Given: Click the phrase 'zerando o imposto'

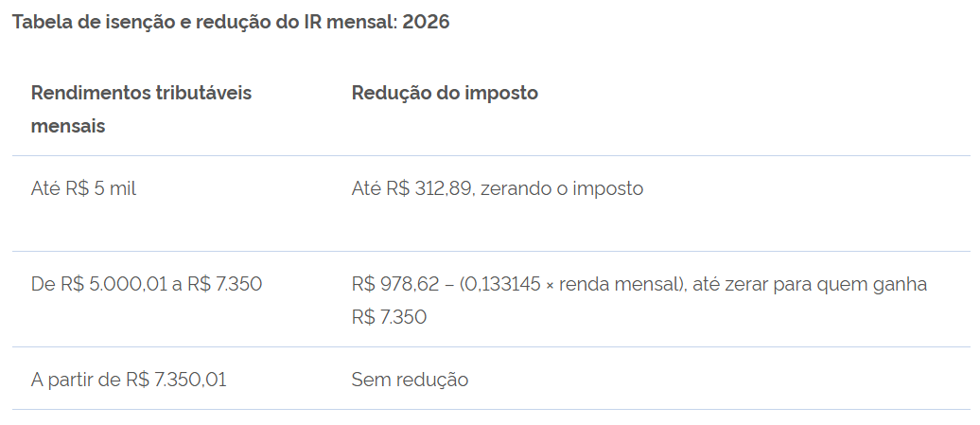Looking at the screenshot, I should [562, 188].
